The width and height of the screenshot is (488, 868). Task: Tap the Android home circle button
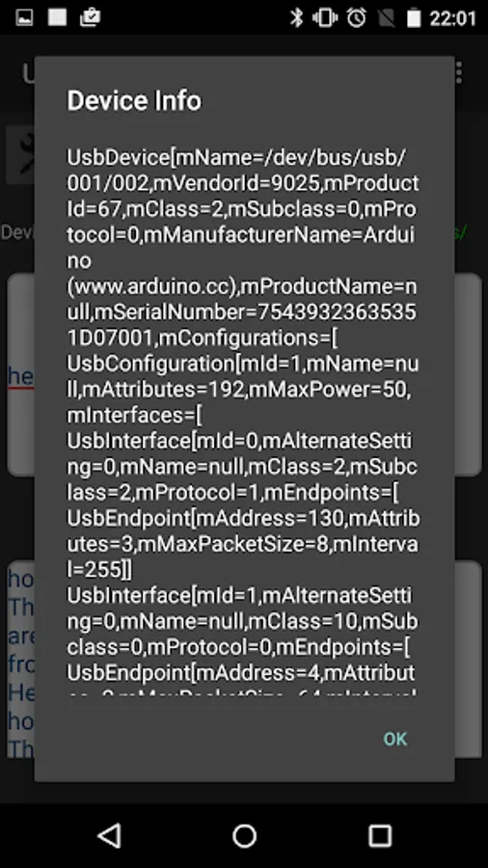click(245, 835)
